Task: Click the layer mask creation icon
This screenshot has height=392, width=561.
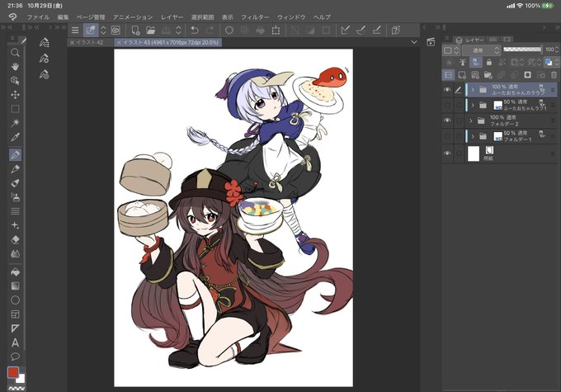Action: pos(527,75)
